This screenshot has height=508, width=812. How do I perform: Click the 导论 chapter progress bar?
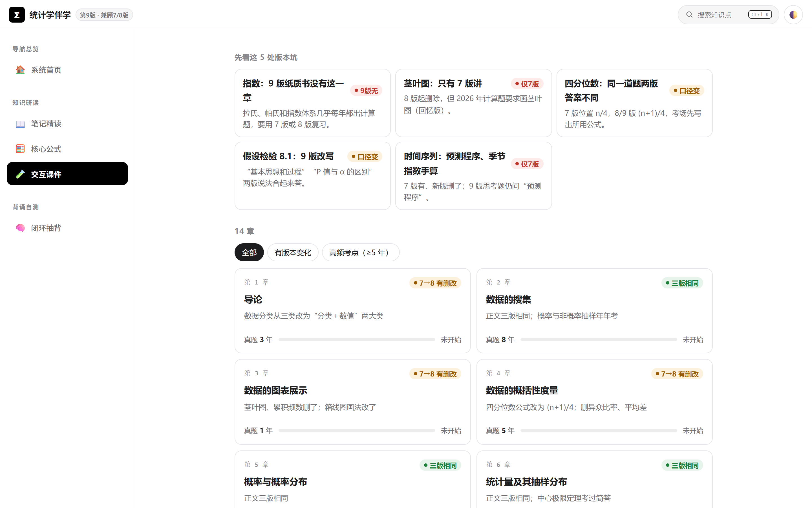tap(357, 340)
